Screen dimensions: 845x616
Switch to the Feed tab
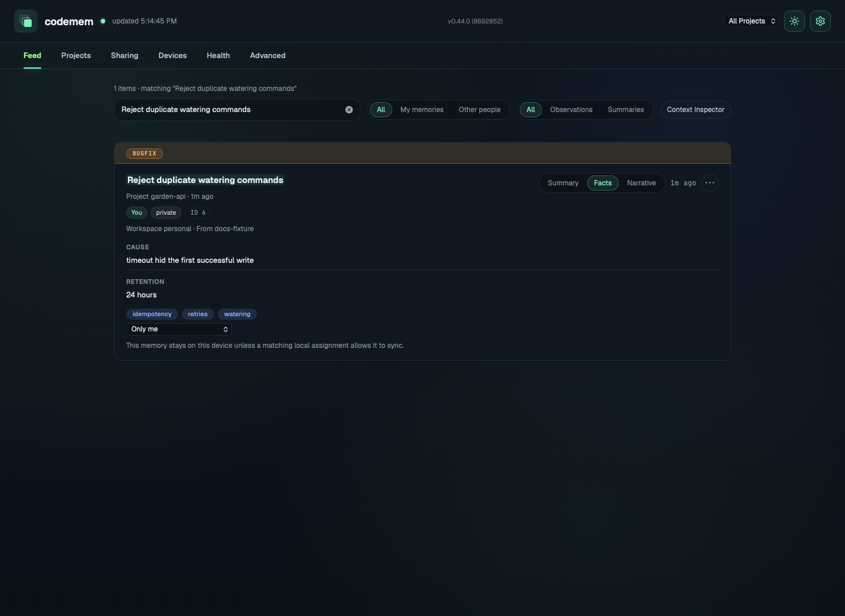[32, 56]
